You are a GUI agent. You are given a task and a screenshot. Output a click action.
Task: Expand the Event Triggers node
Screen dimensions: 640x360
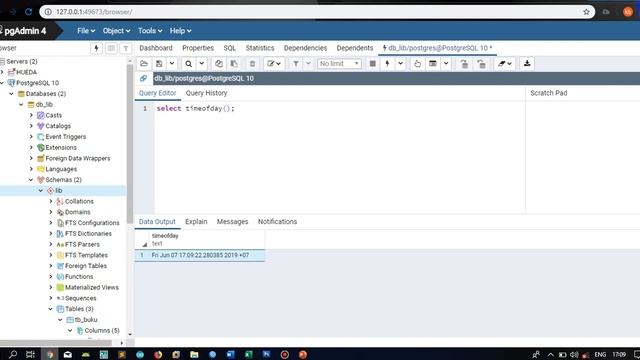click(31, 137)
